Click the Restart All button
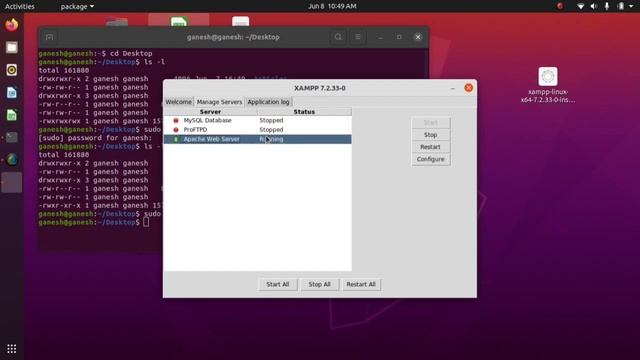The width and height of the screenshot is (640, 360). [361, 284]
